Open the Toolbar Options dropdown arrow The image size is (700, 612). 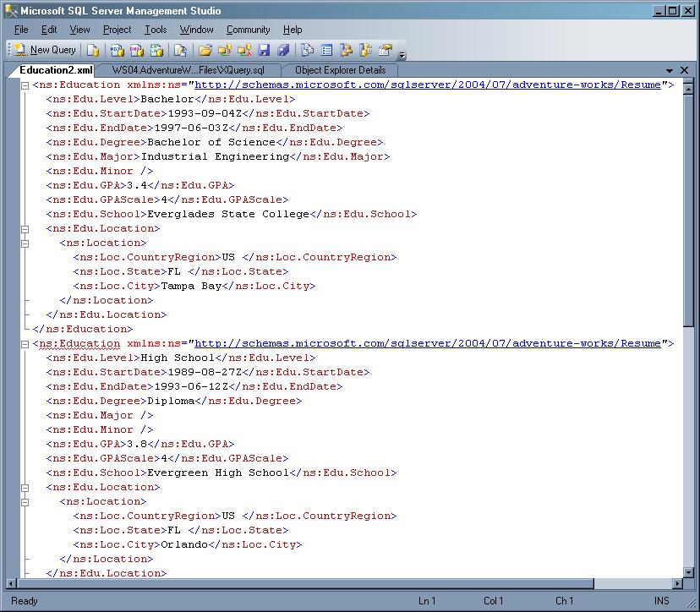click(x=402, y=54)
